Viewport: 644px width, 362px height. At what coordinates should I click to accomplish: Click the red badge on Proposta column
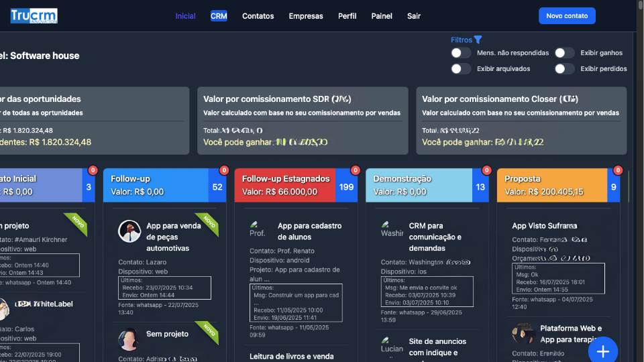(x=618, y=170)
